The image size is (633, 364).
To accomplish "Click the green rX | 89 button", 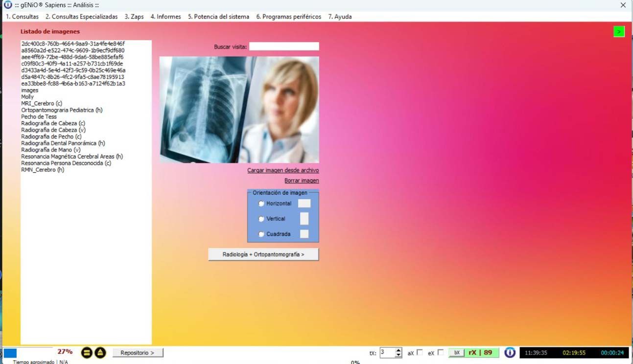I will (480, 352).
